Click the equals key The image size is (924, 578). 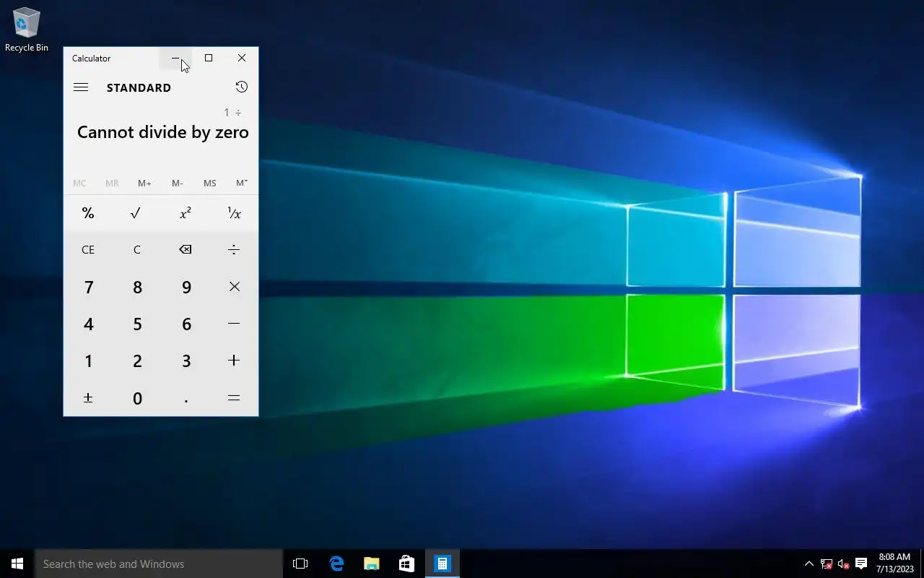point(234,398)
